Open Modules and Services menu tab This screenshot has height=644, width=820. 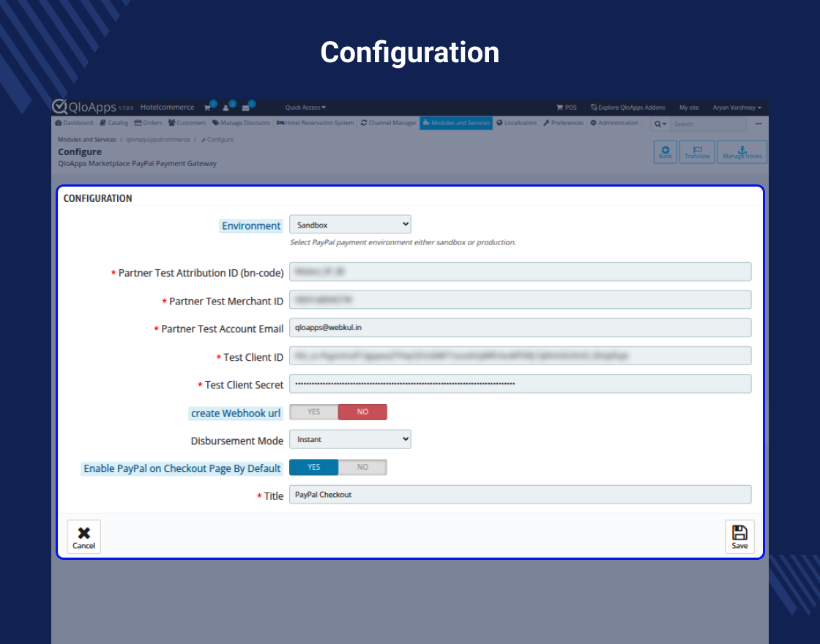click(x=456, y=124)
